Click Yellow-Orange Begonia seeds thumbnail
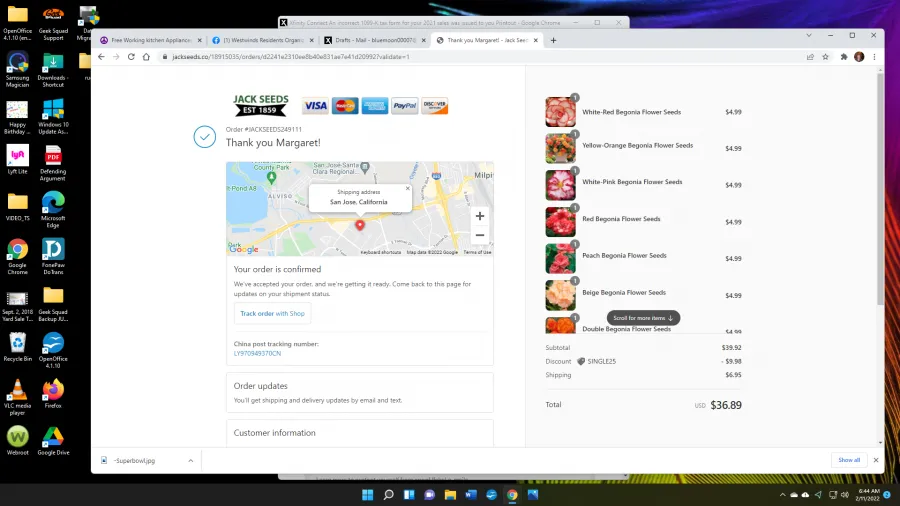Viewport: 900px width, 506px height. click(560, 148)
